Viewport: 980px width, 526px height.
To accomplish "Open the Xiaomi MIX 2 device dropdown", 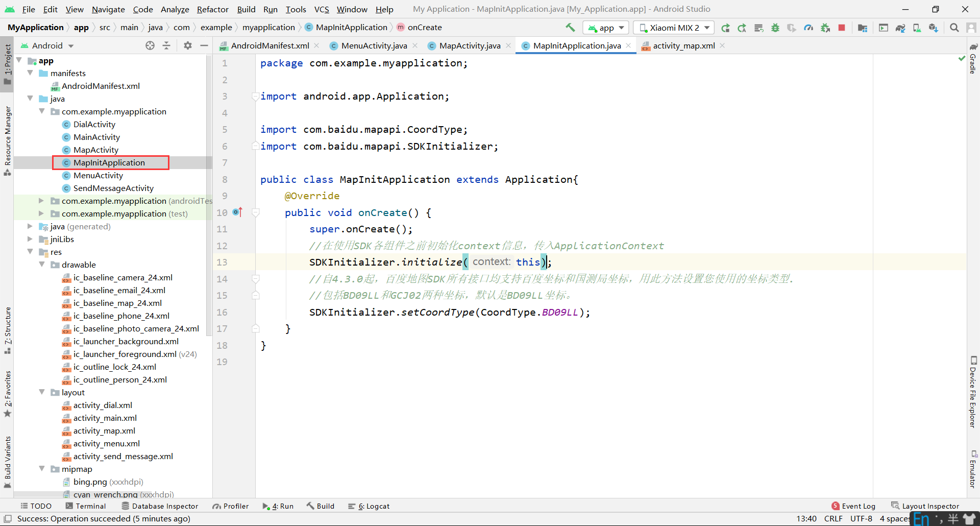I will pos(673,28).
